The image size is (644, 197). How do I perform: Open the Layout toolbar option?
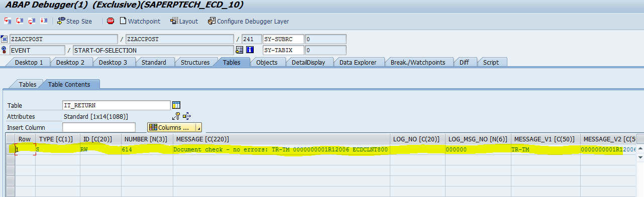point(184,21)
